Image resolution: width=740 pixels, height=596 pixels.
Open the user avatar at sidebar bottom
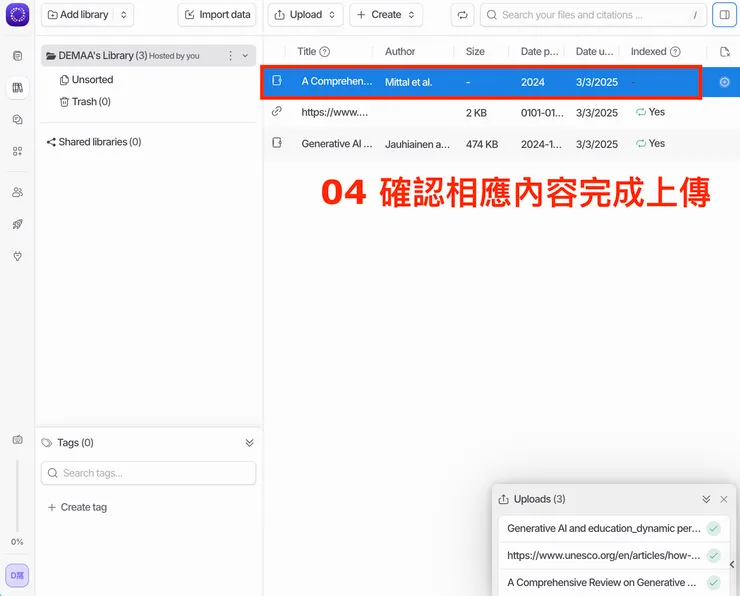tap(17, 575)
